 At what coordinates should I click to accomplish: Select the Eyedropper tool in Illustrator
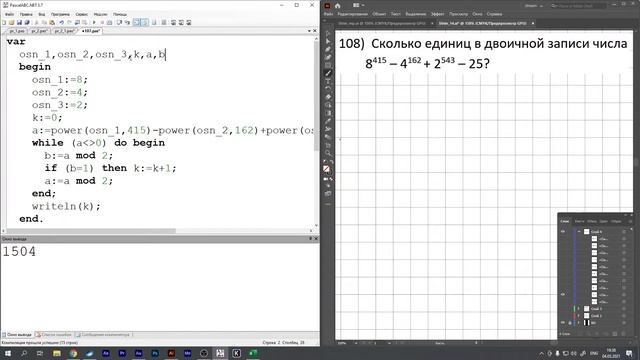pos(328,120)
